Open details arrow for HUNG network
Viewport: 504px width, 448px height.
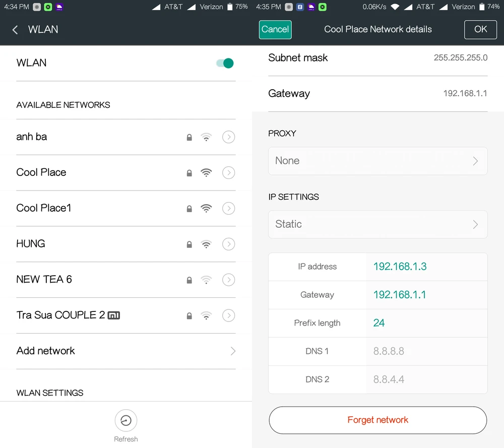tap(228, 244)
